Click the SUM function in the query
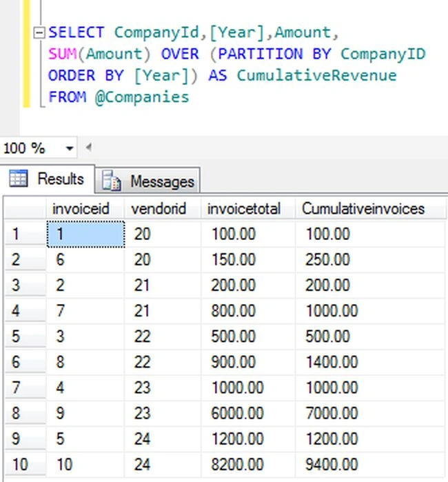Viewport: 448px width, 482px height. click(63, 54)
